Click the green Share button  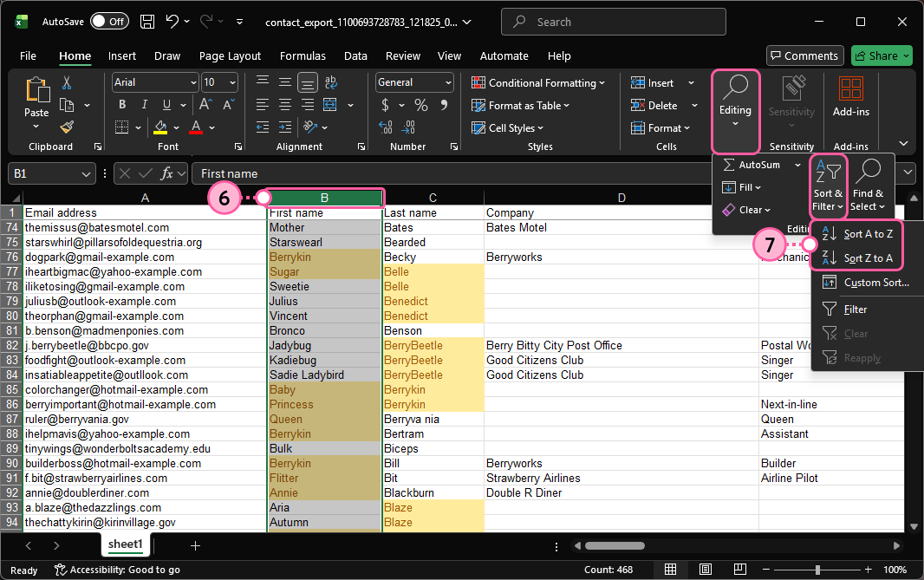[x=882, y=55]
